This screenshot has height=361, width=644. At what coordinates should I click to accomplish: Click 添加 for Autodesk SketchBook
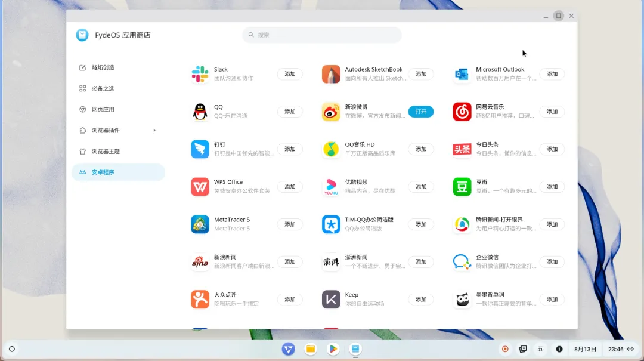421,74
